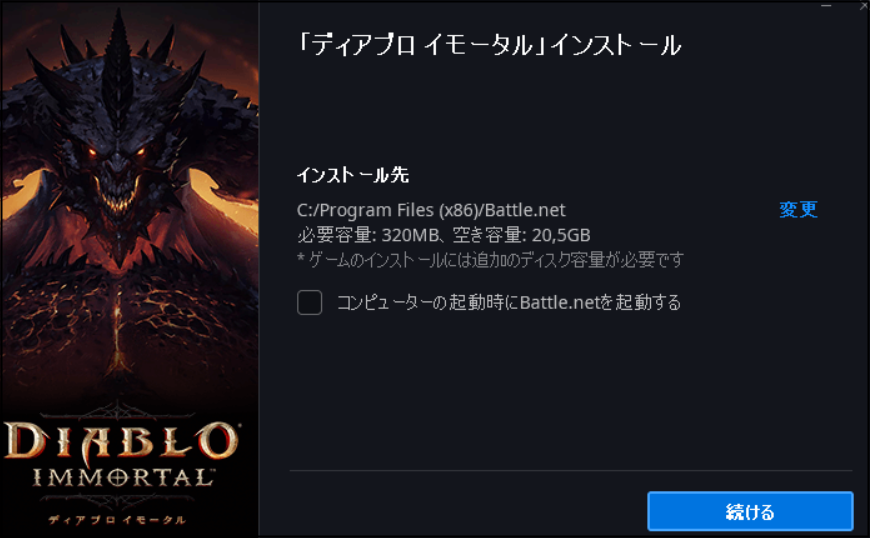Close the installer window with the X icon

tap(862, 4)
